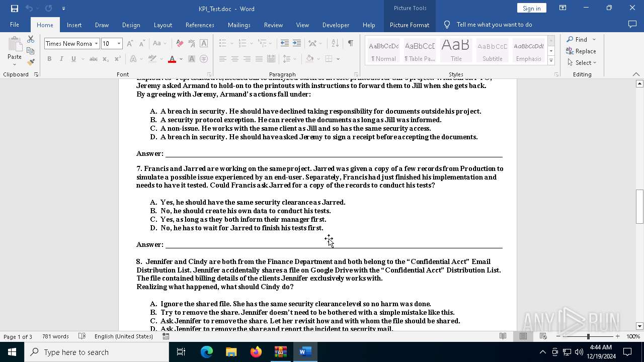Image resolution: width=644 pixels, height=362 pixels.
Task: Add a character border around text
Action: (x=204, y=44)
